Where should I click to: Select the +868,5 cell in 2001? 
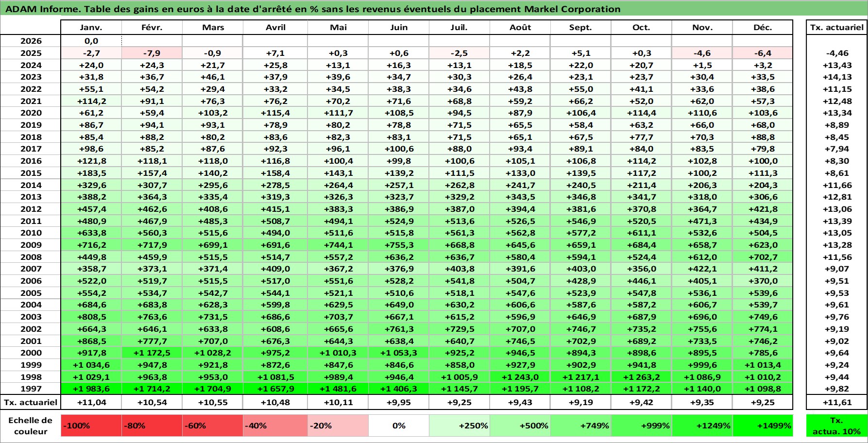(91, 341)
